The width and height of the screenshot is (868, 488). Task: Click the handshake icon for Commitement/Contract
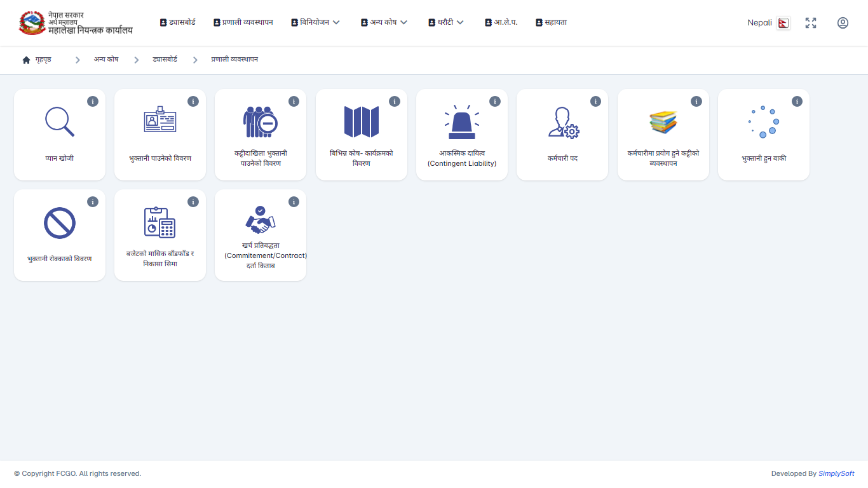[261, 219]
